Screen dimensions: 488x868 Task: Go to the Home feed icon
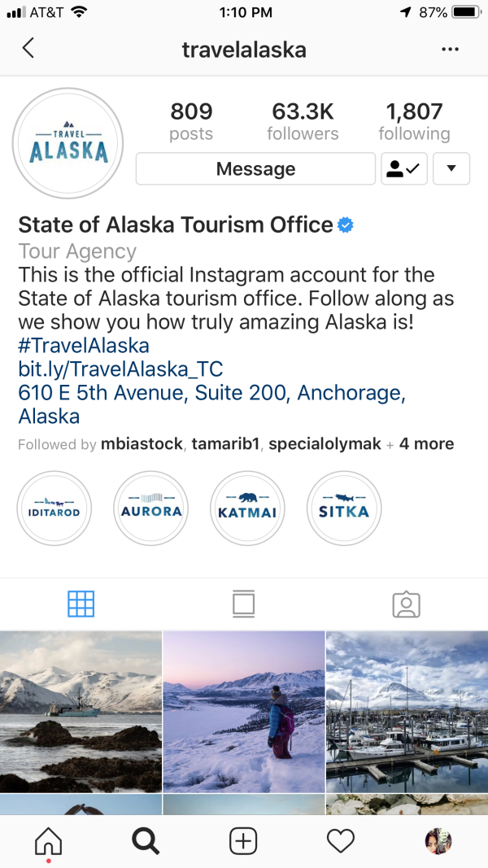click(48, 841)
